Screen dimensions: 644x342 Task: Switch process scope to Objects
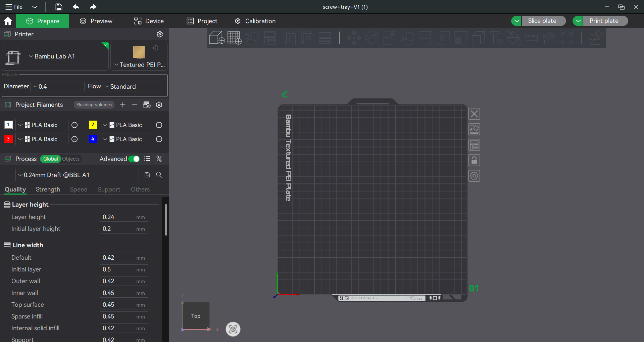click(x=71, y=159)
